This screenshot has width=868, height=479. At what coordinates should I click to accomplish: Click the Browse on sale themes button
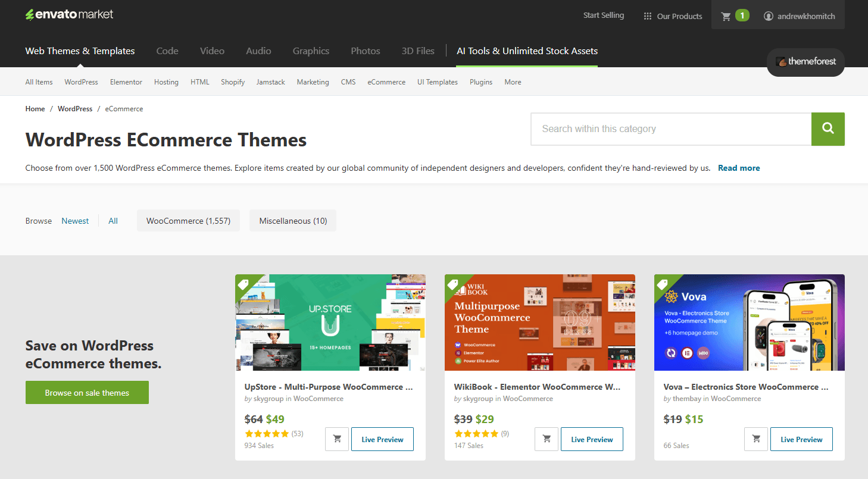(87, 392)
